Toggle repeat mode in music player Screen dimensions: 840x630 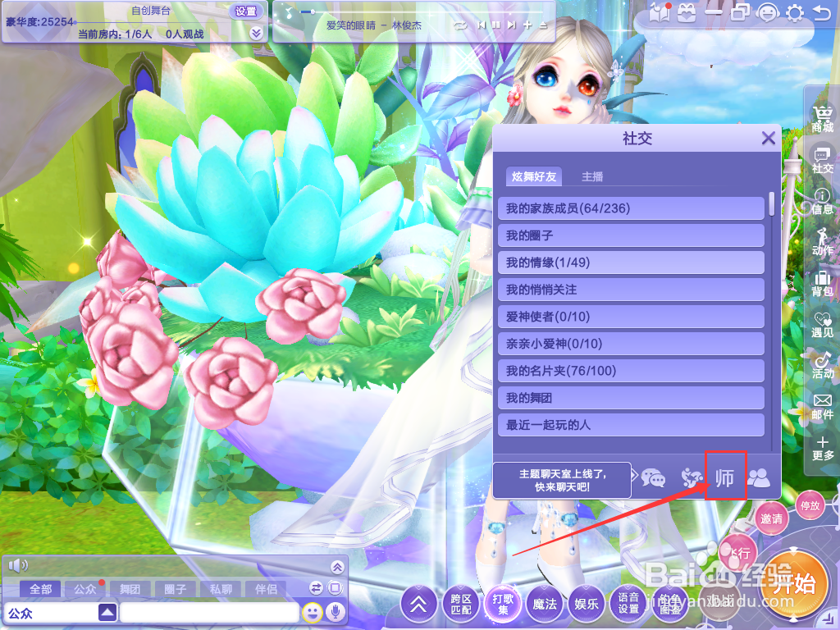[x=459, y=25]
